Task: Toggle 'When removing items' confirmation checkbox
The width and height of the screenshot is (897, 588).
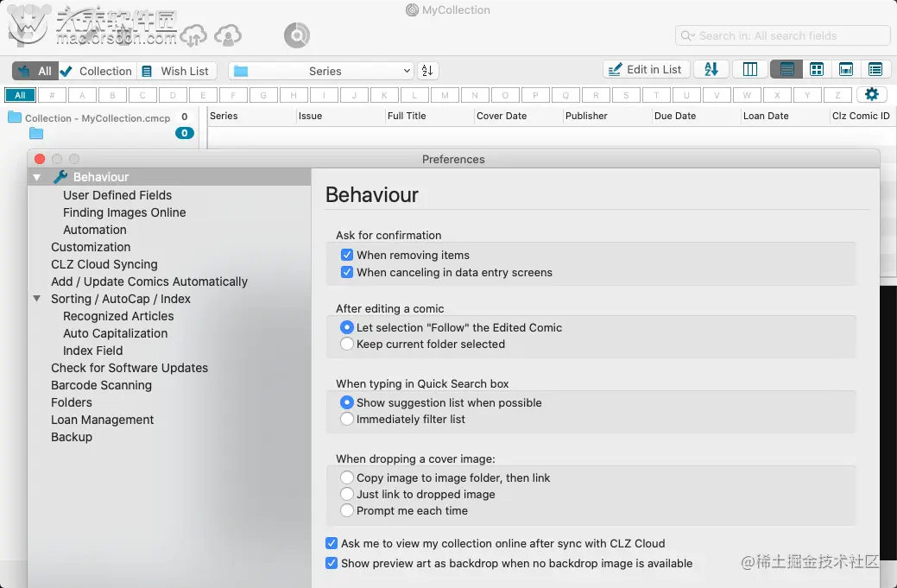Action: [x=347, y=255]
